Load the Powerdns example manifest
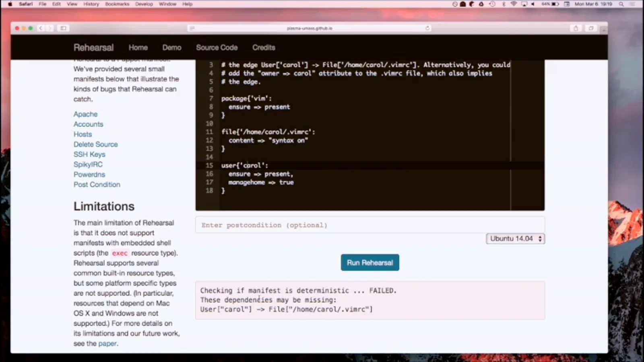The image size is (644, 362). 89,175
